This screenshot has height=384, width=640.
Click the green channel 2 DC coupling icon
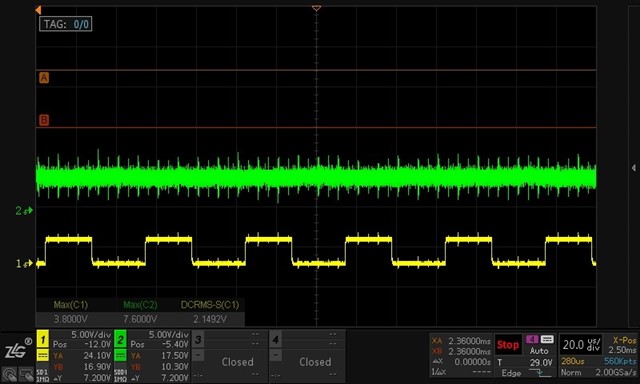pos(120,356)
